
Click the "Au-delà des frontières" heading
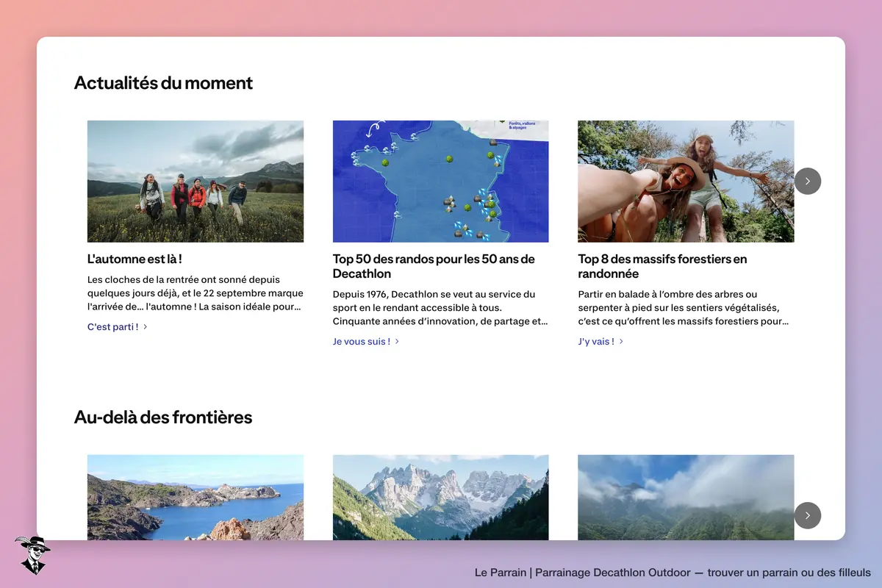(x=163, y=417)
